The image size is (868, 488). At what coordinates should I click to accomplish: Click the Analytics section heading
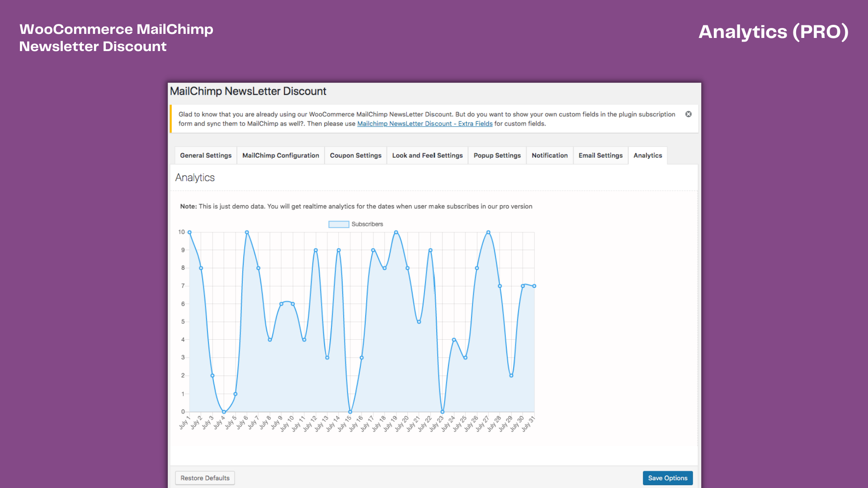coord(195,178)
